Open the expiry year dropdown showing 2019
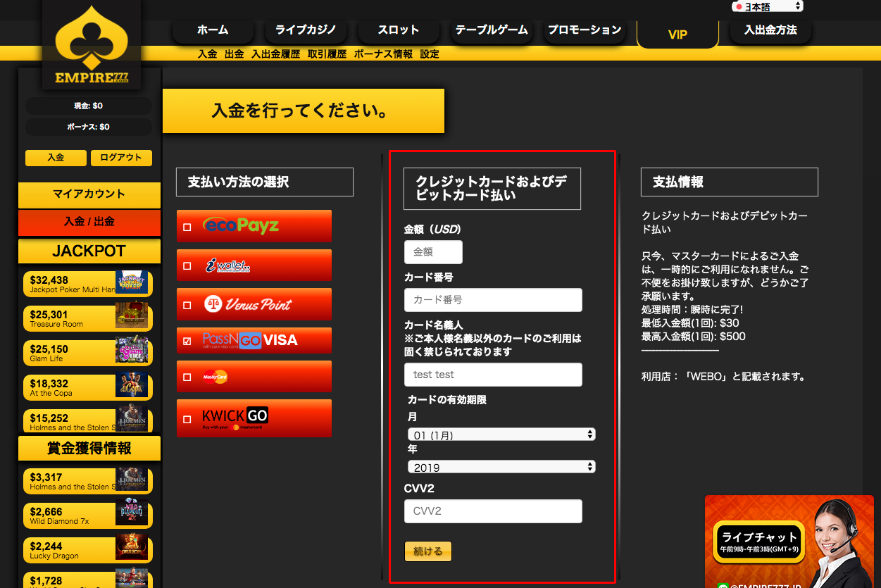881x588 pixels. coord(501,467)
